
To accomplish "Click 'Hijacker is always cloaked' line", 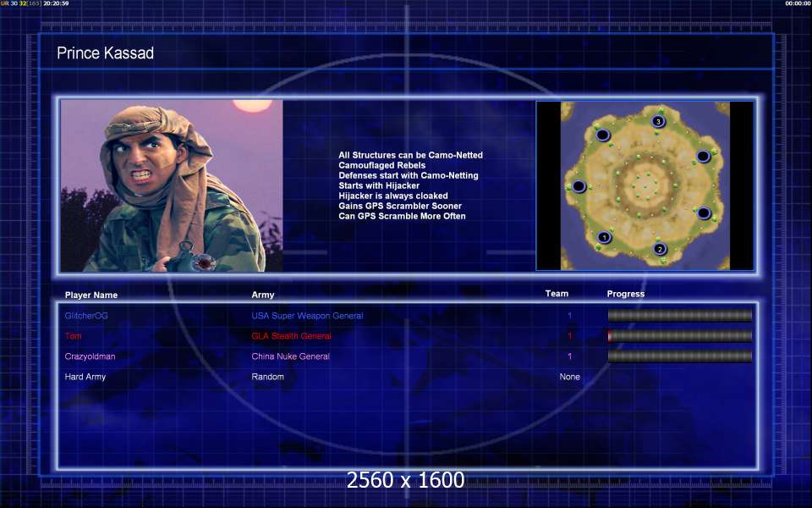I will point(393,196).
